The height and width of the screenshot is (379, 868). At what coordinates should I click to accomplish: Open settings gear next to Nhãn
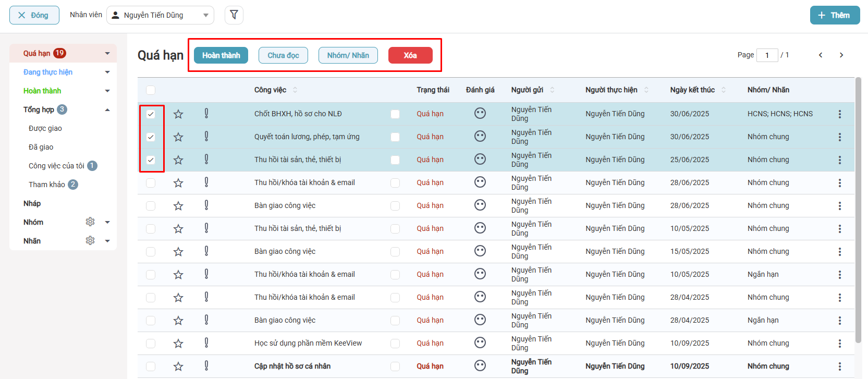click(x=90, y=241)
